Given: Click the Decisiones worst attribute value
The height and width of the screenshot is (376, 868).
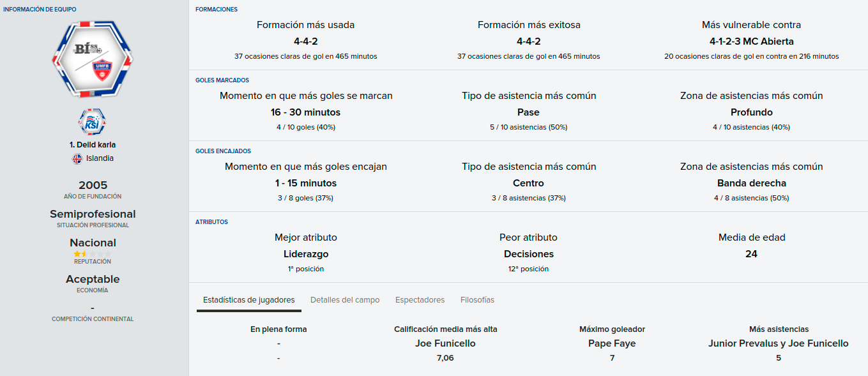Looking at the screenshot, I should click(529, 254).
